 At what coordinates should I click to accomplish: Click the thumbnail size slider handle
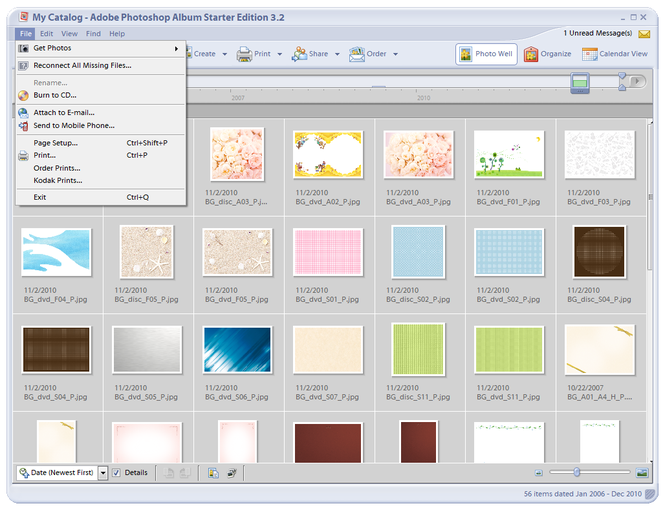click(577, 472)
